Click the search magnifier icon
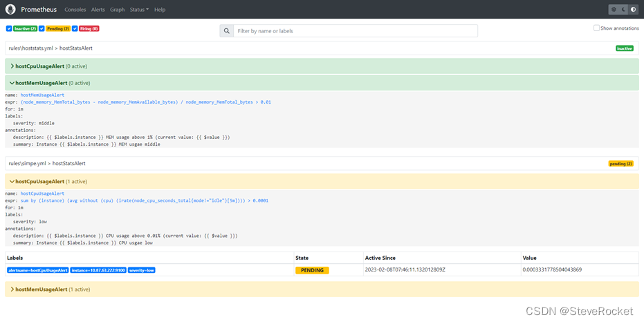Image resolution: width=644 pixels, height=322 pixels. (227, 31)
